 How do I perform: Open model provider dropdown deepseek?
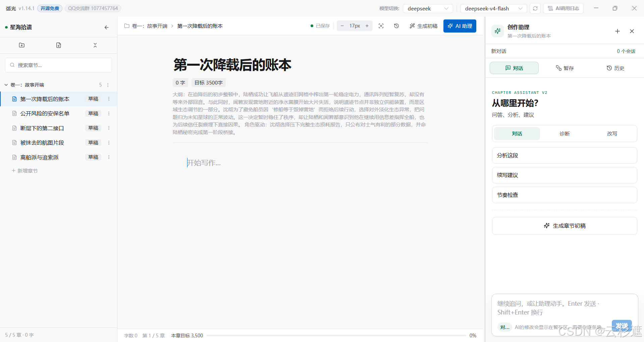tap(428, 8)
